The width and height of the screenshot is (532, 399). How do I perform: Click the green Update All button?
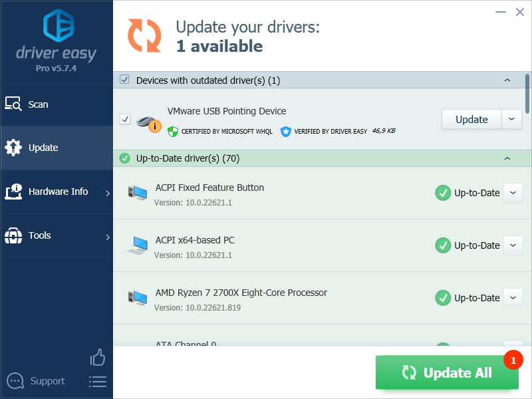pos(447,372)
